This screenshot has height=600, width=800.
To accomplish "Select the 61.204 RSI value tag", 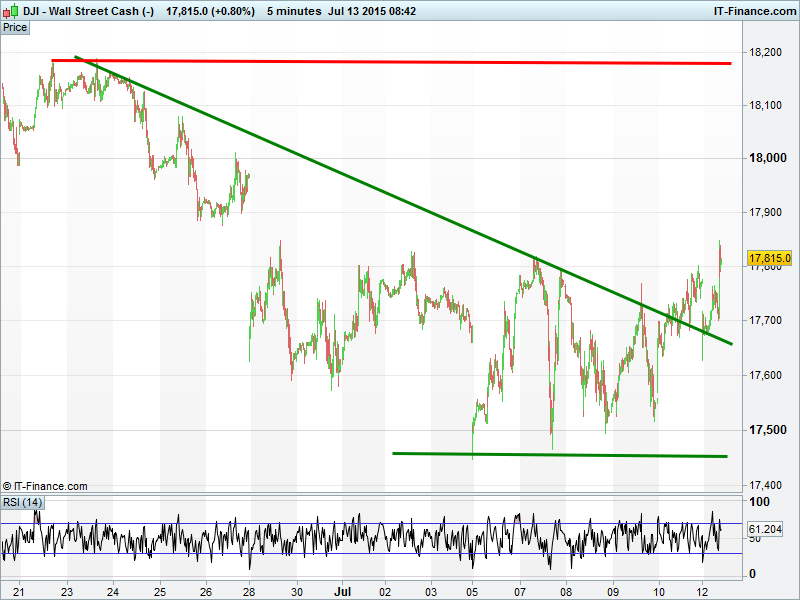I will (765, 530).
